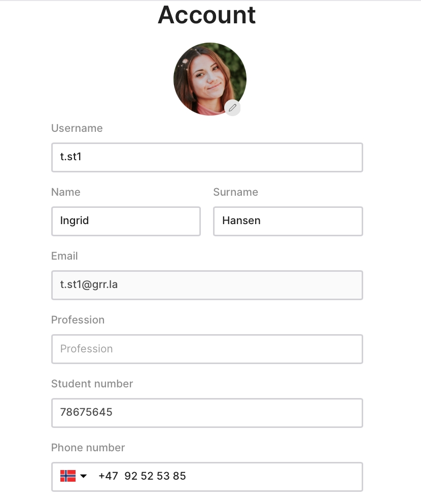Click the Username label text
421x504 pixels.
click(x=77, y=128)
